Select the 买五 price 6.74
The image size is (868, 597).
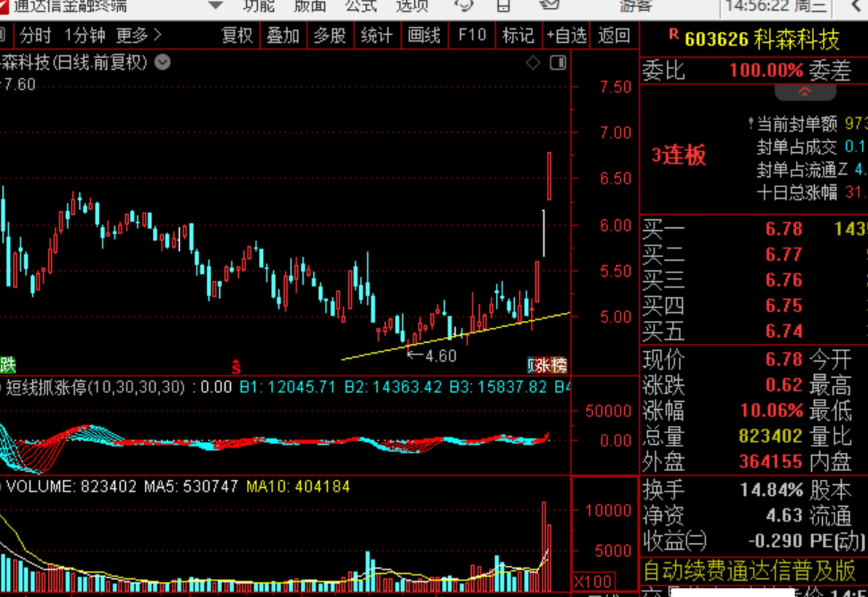point(784,331)
